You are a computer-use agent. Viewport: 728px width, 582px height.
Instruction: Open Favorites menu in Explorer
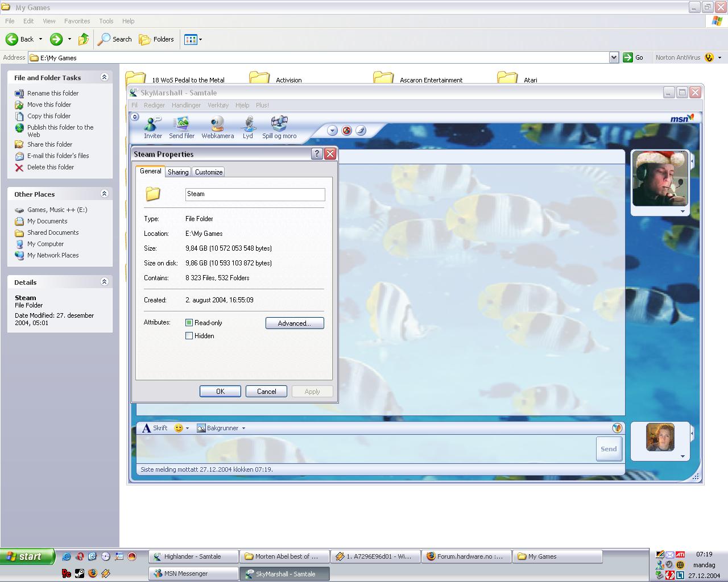click(77, 21)
